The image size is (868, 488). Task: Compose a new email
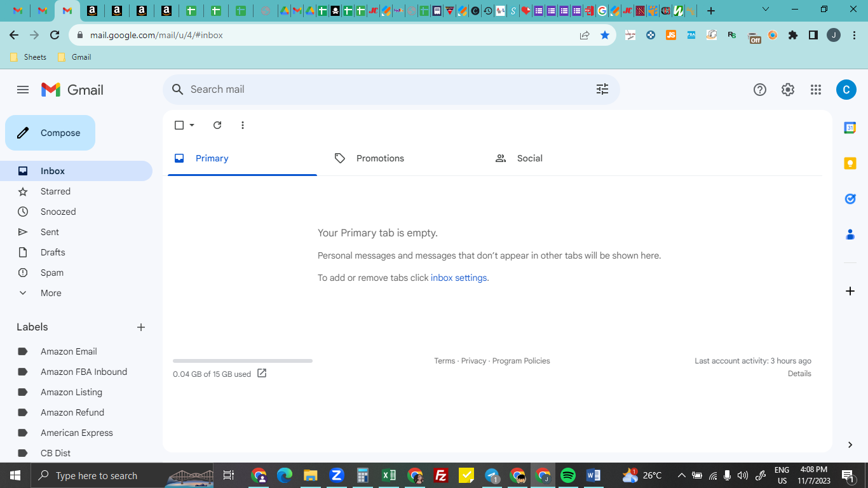(50, 133)
